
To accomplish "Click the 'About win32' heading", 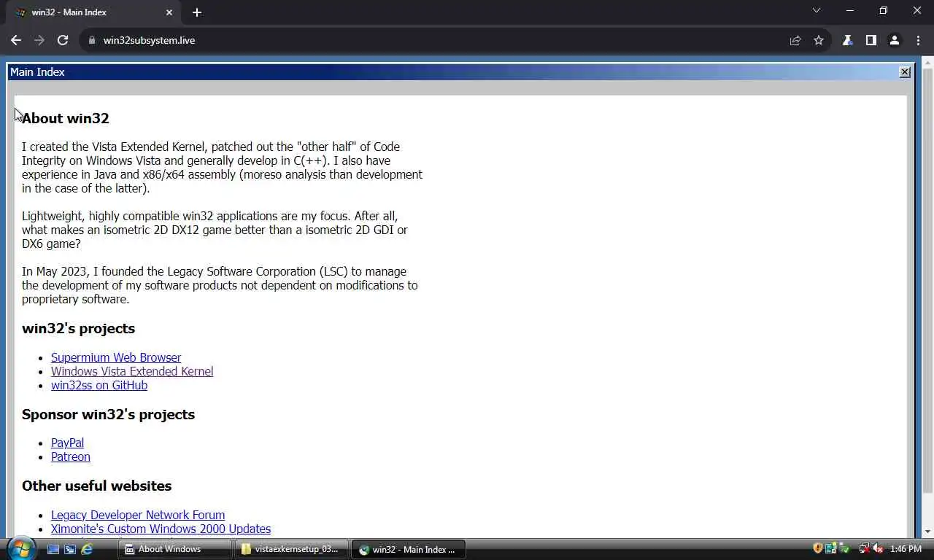I will 66,118.
